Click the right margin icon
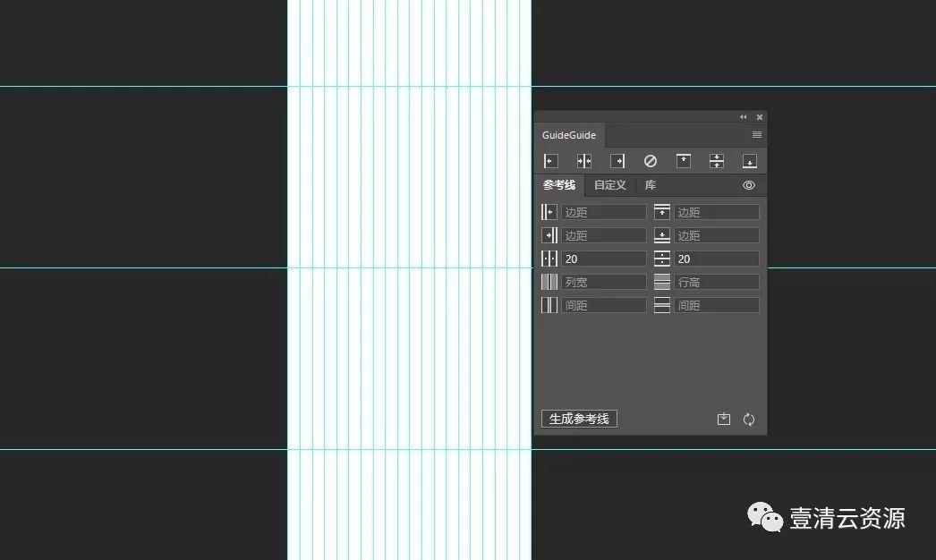The width and height of the screenshot is (936, 560). pos(549,235)
